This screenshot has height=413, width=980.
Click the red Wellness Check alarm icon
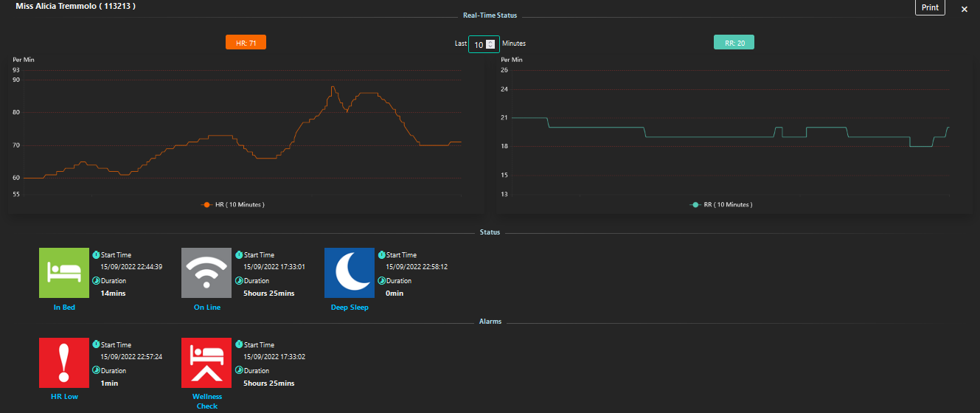(x=206, y=363)
